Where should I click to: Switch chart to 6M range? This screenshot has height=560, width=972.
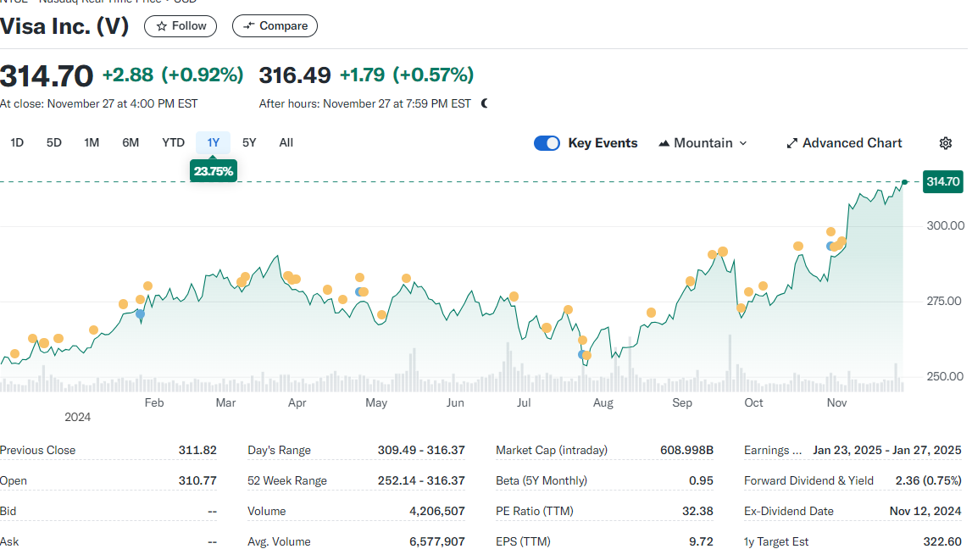[131, 142]
